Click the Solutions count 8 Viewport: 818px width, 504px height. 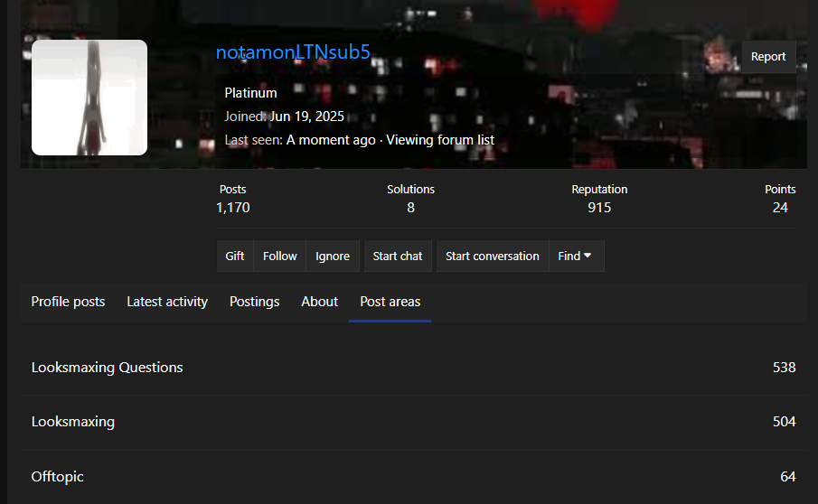pos(410,208)
